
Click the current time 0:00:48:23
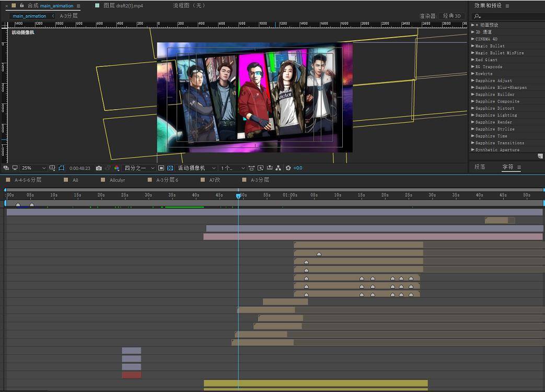(x=79, y=168)
